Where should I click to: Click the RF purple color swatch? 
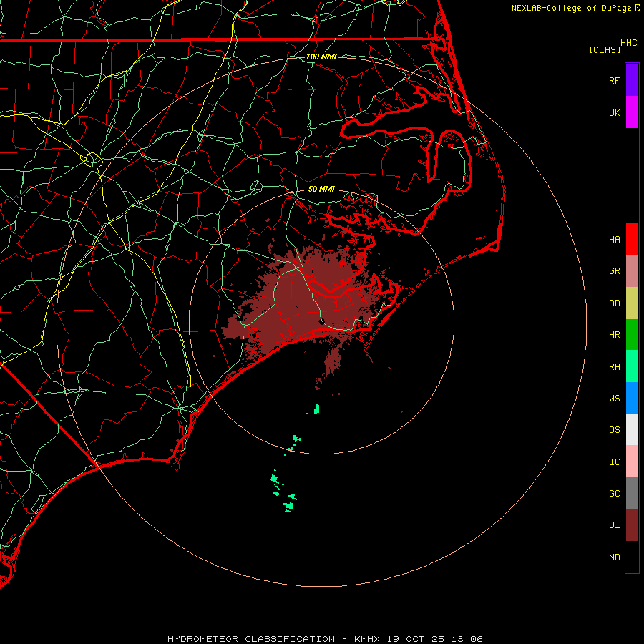tap(632, 80)
